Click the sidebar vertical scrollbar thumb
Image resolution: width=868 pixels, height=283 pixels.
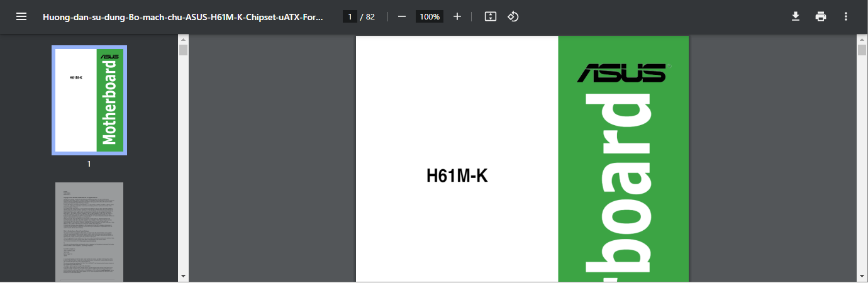(x=183, y=50)
